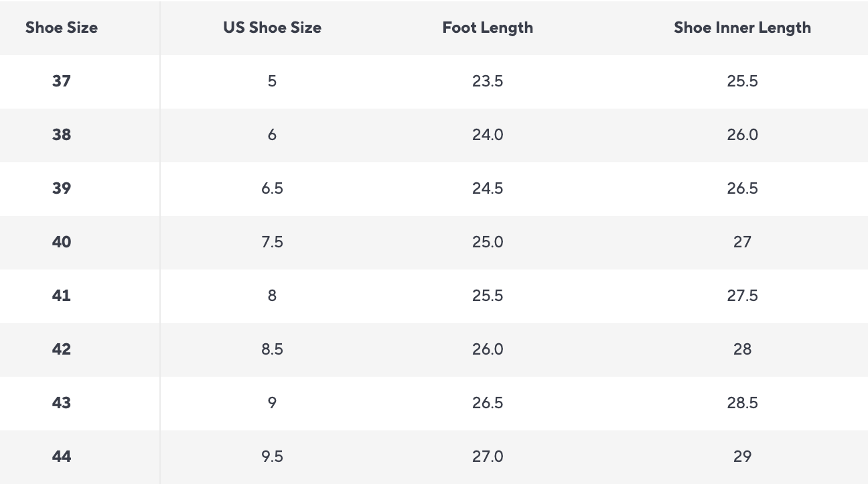868x484 pixels.
Task: Click the Foot Length column header
Action: pos(488,27)
